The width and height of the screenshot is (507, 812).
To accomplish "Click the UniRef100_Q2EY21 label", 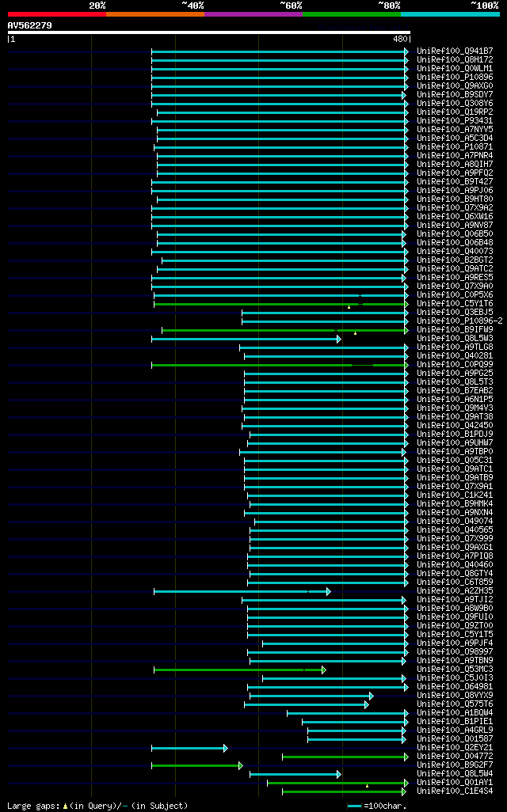I will 456,747.
